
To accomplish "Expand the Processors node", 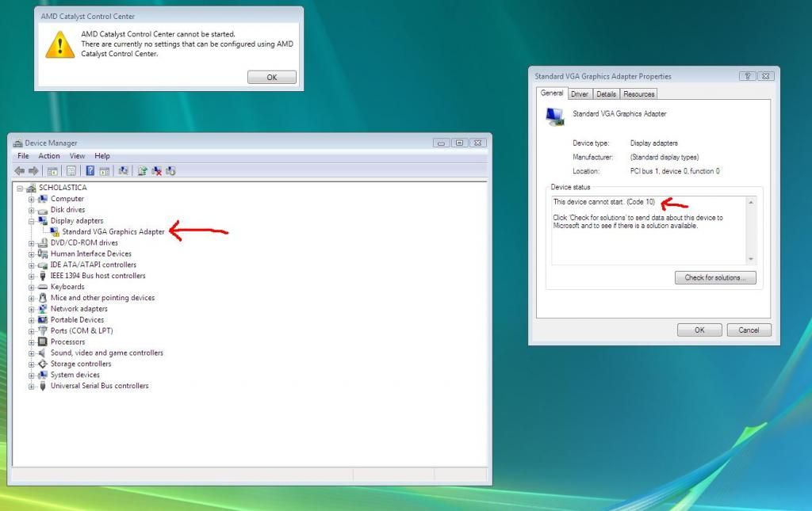I will point(31,342).
